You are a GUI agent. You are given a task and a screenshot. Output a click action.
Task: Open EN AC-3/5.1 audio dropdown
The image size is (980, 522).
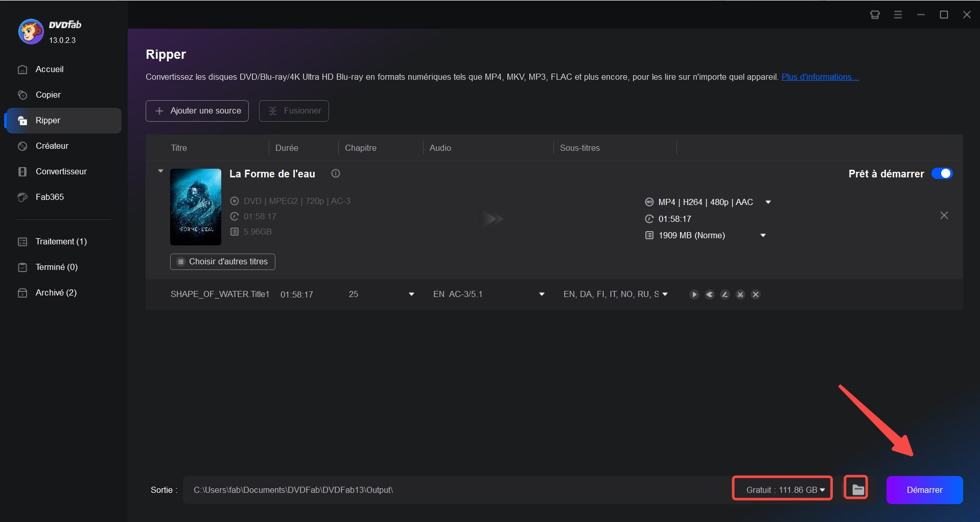pos(542,294)
